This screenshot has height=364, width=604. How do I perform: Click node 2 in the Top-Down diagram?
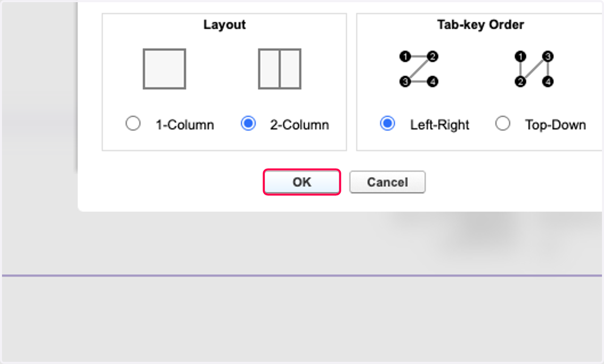520,81
